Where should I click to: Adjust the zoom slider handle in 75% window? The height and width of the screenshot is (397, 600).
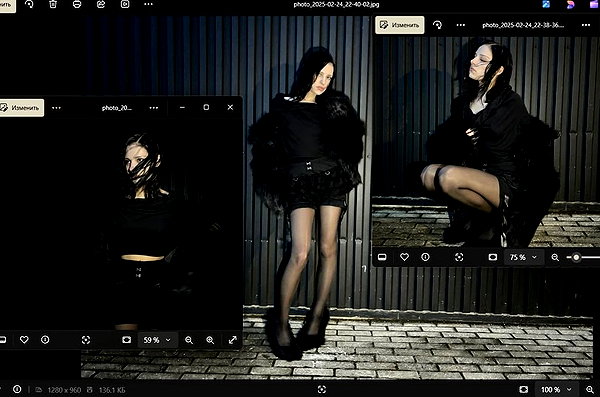click(576, 257)
